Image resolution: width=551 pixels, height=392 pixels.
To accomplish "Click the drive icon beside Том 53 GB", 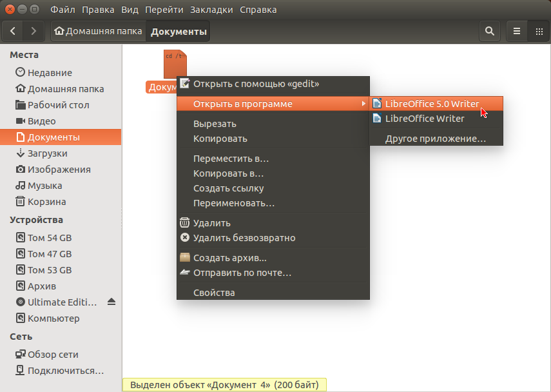I will [x=21, y=269].
